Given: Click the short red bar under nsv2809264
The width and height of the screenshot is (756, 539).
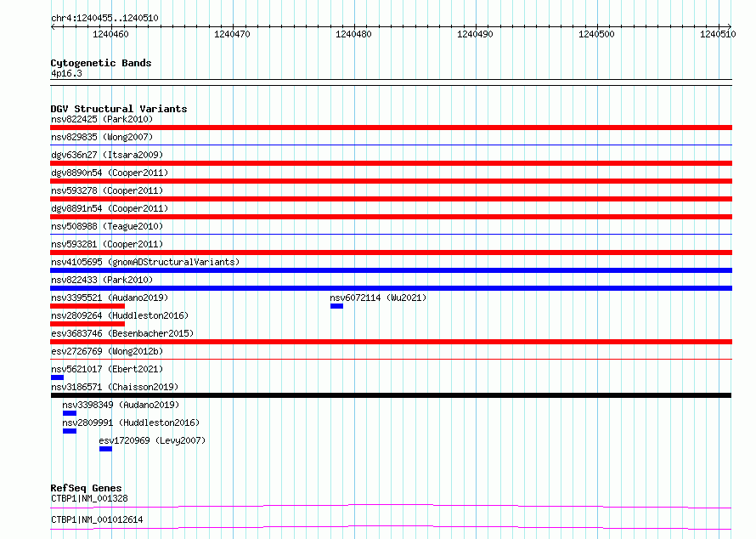Looking at the screenshot, I should 87,324.
